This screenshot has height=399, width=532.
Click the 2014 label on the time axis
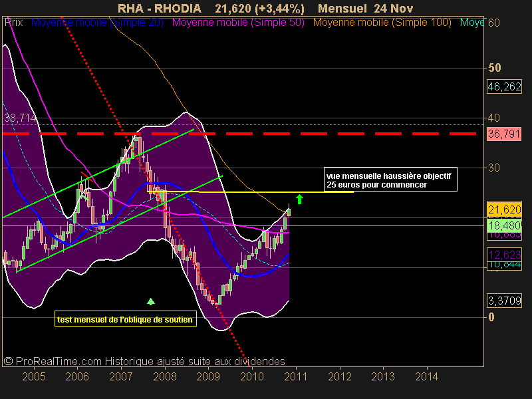point(427,376)
